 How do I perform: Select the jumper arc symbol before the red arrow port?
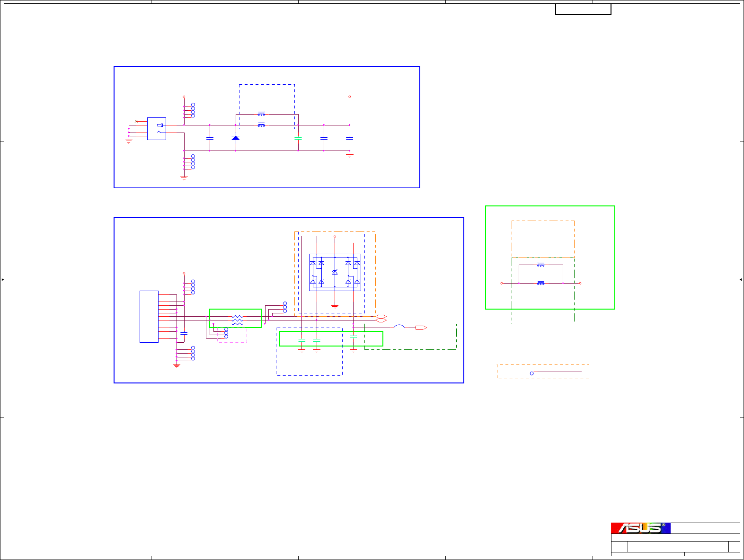(399, 326)
